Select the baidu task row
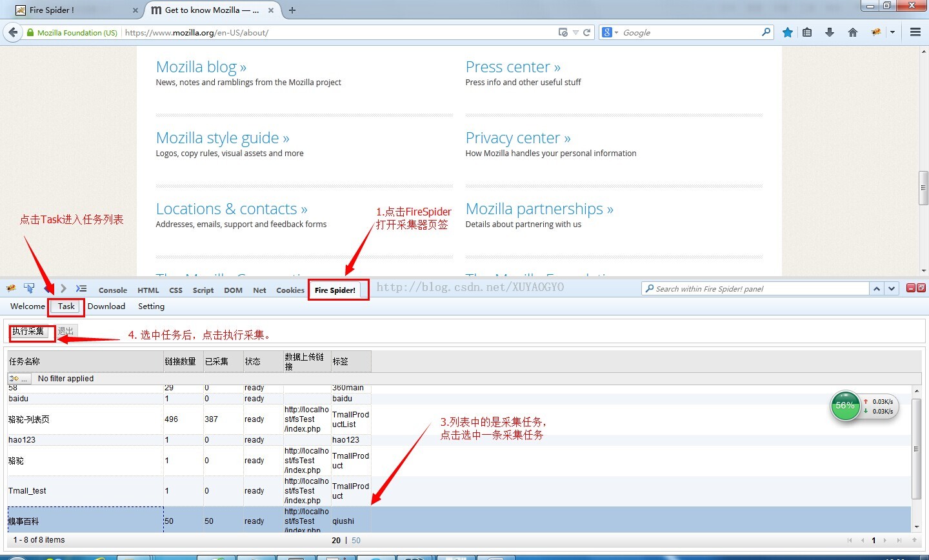The image size is (929, 560). tap(459, 399)
